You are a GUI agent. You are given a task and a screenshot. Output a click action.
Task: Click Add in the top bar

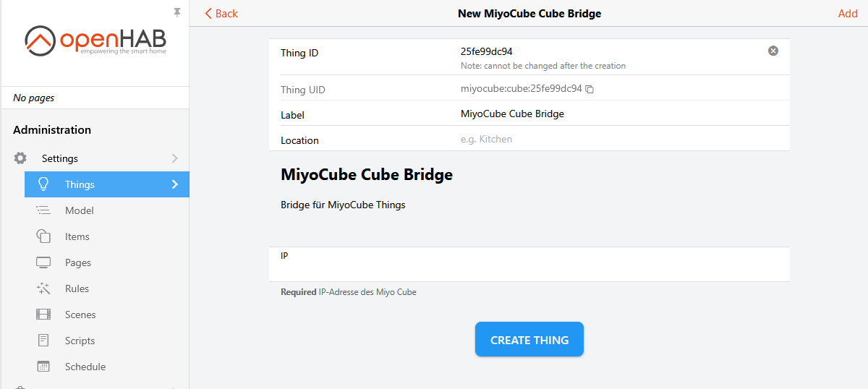(847, 14)
